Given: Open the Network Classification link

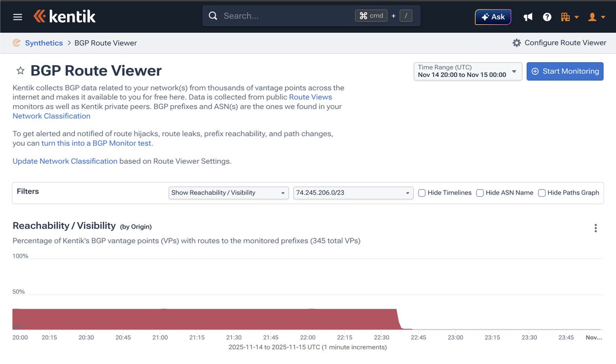Looking at the screenshot, I should 51,116.
